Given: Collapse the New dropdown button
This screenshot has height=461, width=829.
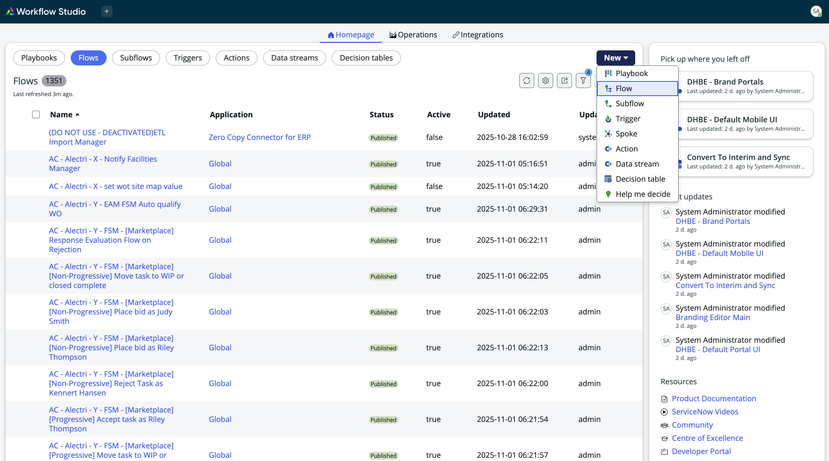Looking at the screenshot, I should 615,58.
